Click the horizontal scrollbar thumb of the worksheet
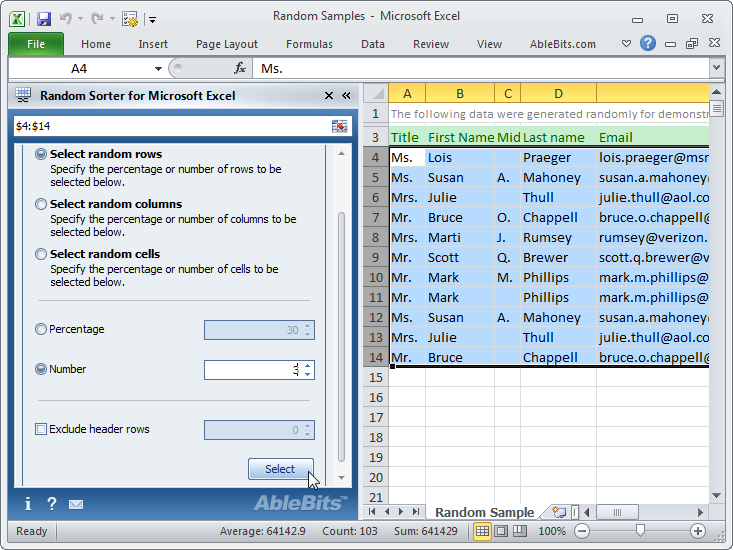This screenshot has height=550, width=733. pyautogui.click(x=617, y=513)
